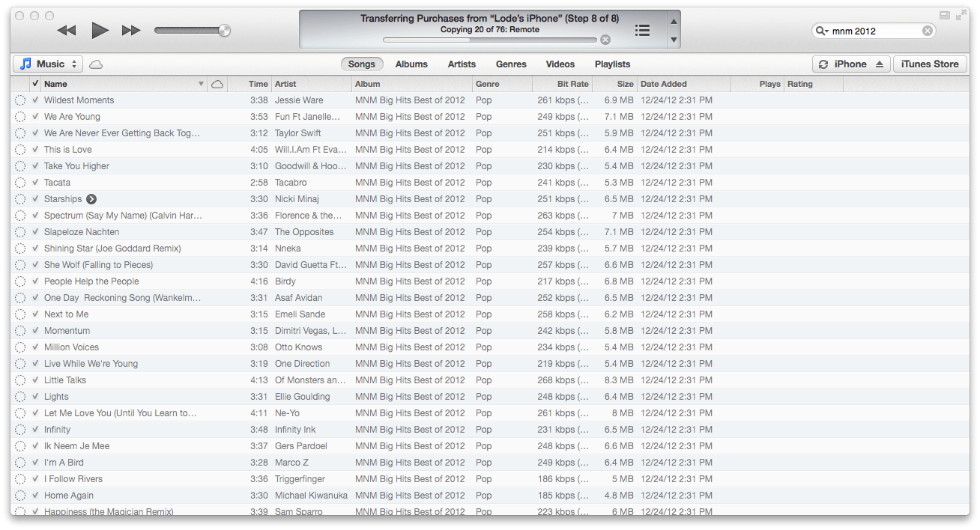Cancel the transfer with the X icon

[605, 40]
